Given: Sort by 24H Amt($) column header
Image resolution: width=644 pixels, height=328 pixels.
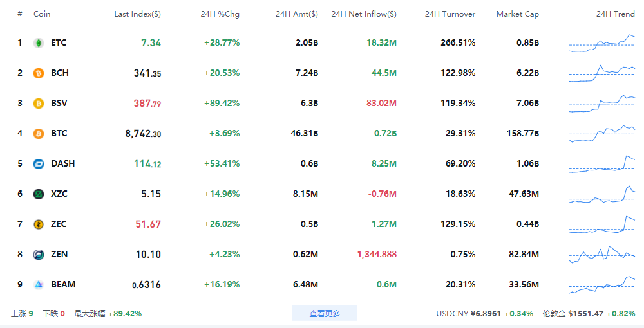Looking at the screenshot, I should click(x=296, y=14).
